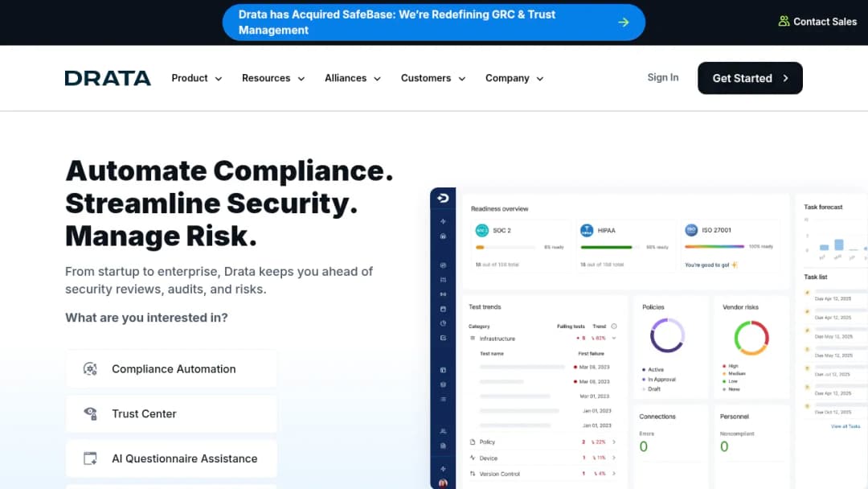Click the user avatar in the dashboard sidebar
Viewport: 868px width, 489px height.
(443, 483)
